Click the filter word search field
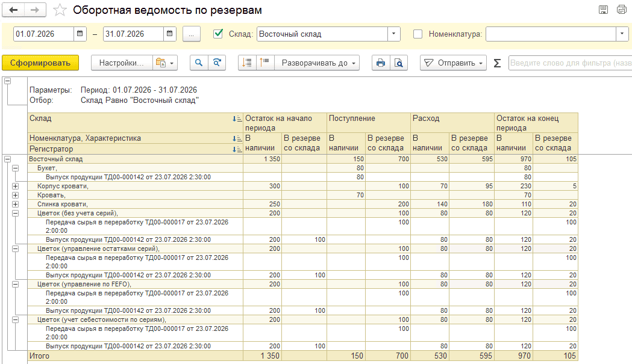Viewport: 632px width, 364px height. click(x=571, y=63)
